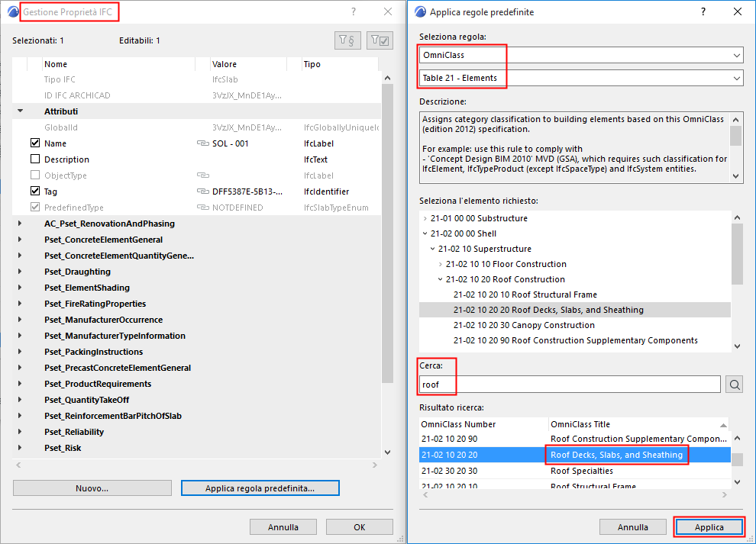Click help in Gestione Proprietà IFC window
The width and height of the screenshot is (756, 544).
tap(354, 11)
